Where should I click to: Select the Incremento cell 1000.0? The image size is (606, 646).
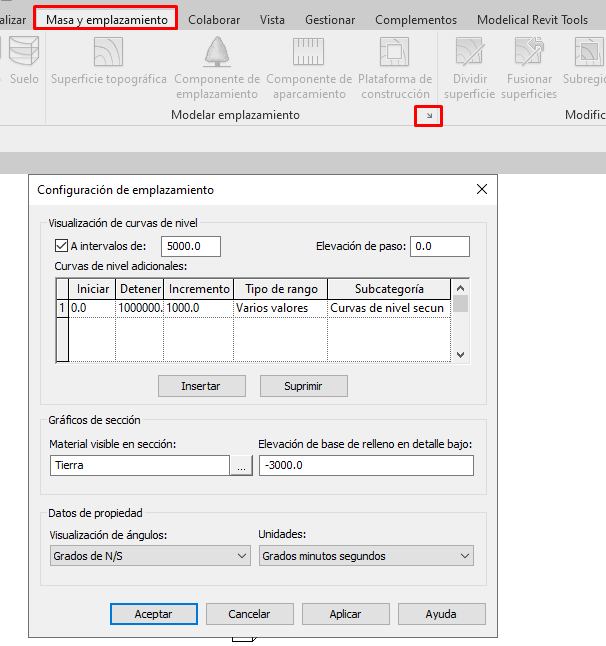click(199, 308)
